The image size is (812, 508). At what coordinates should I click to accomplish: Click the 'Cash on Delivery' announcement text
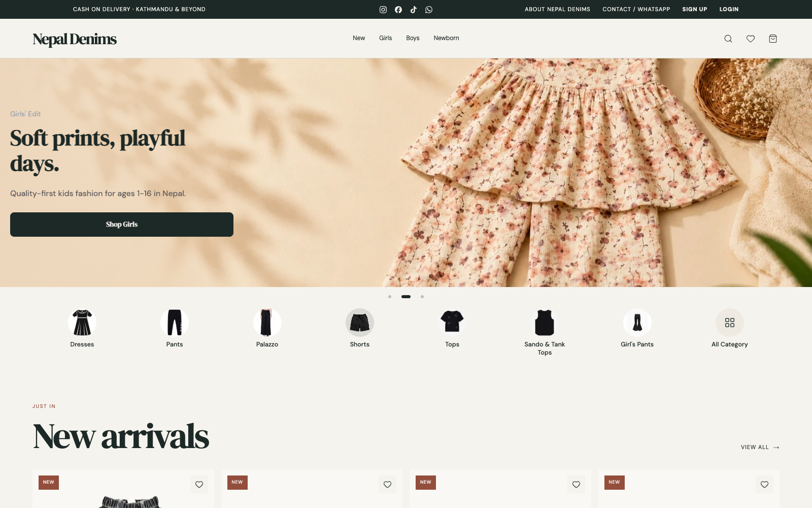point(139,9)
